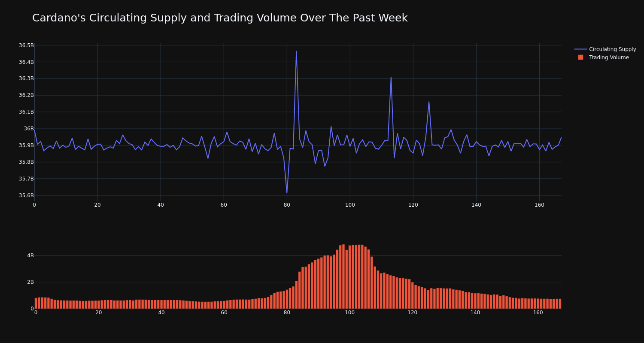Click the 35.8B y-axis label
The width and height of the screenshot is (644, 343).
coord(26,162)
